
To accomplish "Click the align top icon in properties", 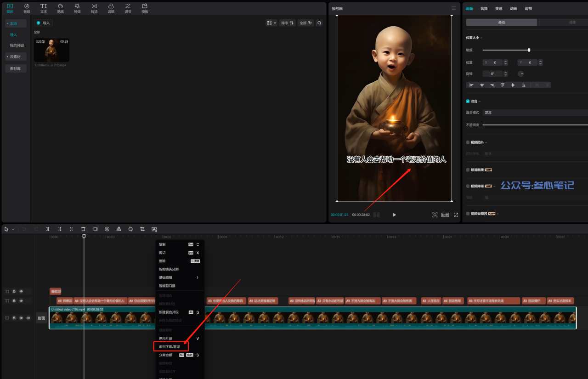I will (x=503, y=85).
